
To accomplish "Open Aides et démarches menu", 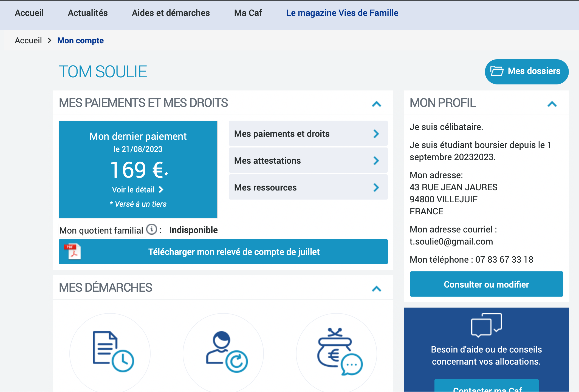I will point(171,13).
